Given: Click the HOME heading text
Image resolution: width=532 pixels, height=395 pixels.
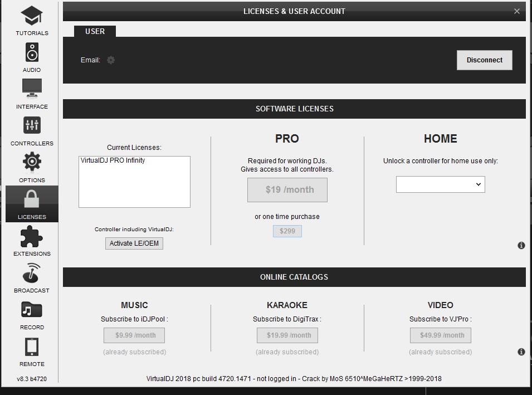Looking at the screenshot, I should tap(441, 139).
